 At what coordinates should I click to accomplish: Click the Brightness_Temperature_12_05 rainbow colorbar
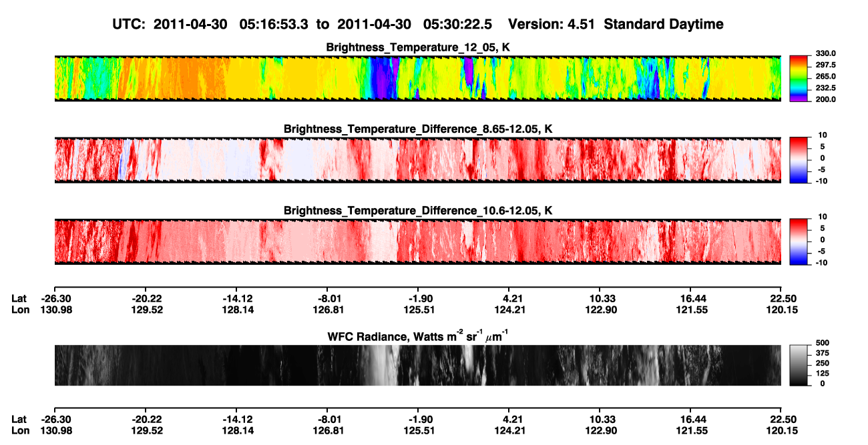(798, 78)
